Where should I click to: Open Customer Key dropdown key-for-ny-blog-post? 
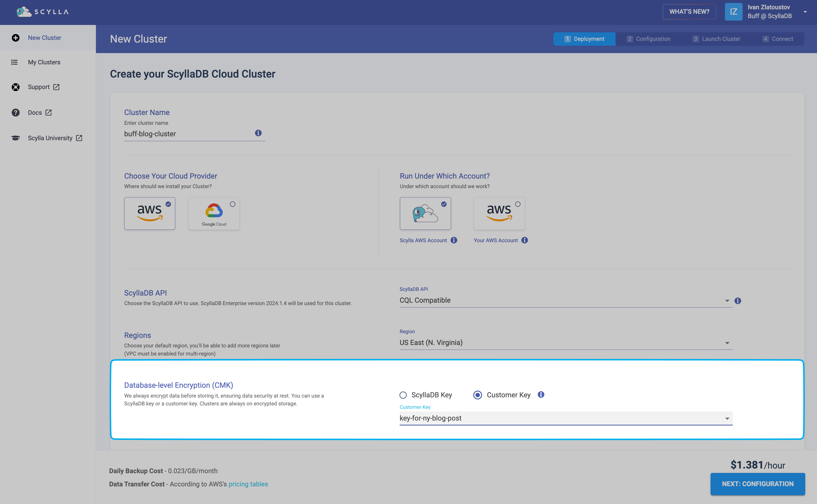coord(566,418)
